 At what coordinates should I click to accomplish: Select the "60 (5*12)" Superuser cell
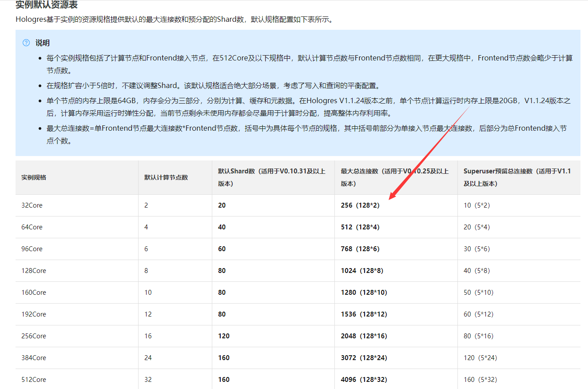point(479,314)
